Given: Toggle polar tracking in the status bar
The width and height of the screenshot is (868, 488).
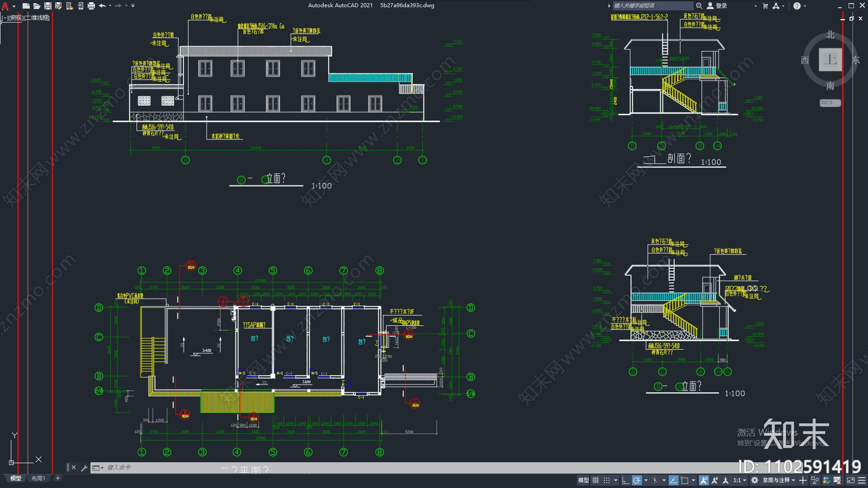Looking at the screenshot, I should (x=637, y=480).
